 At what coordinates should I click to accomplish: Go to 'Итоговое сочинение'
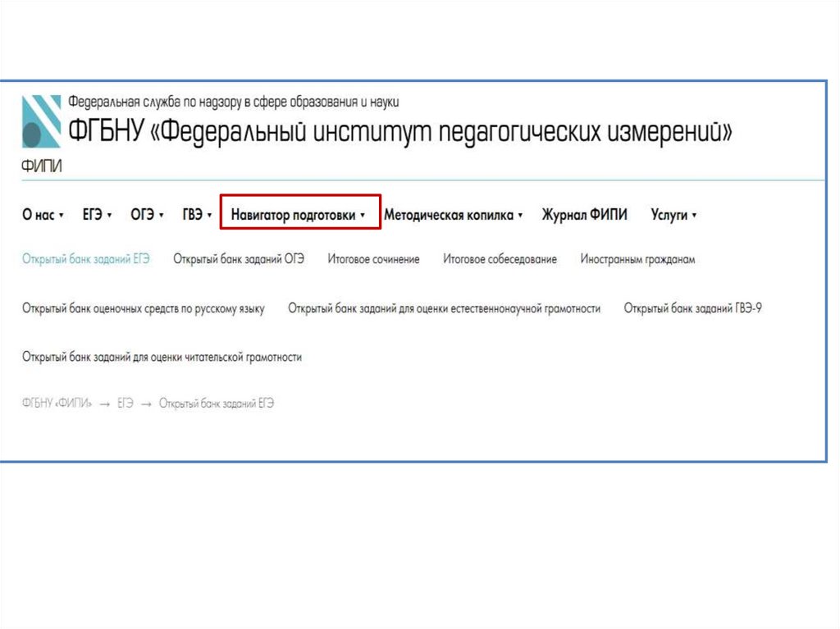point(373,259)
